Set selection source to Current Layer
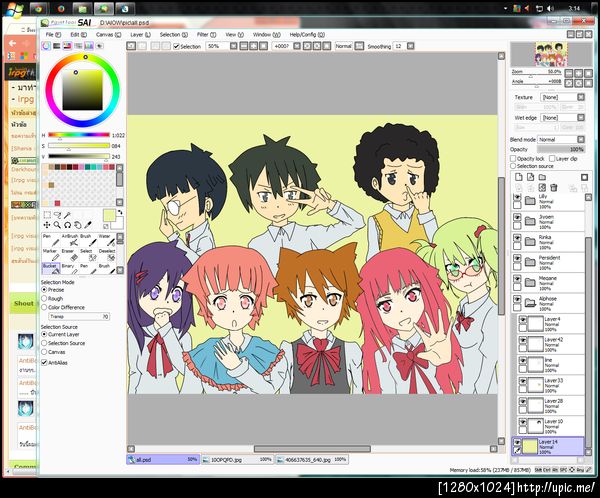Screen dimensions: 600x498 (44, 335)
